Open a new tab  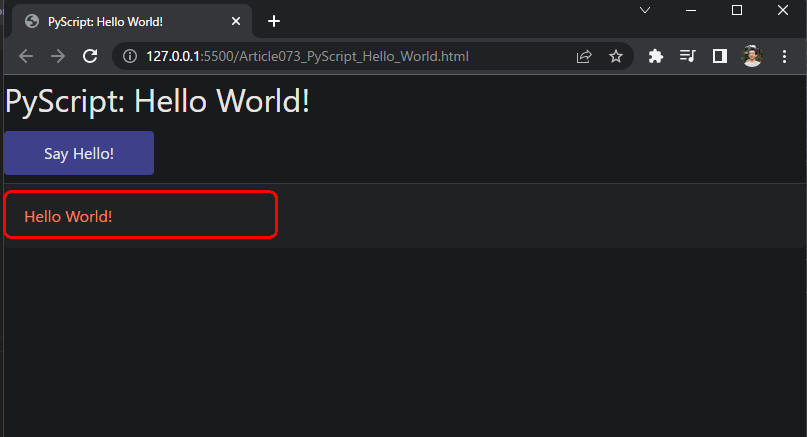pos(274,21)
